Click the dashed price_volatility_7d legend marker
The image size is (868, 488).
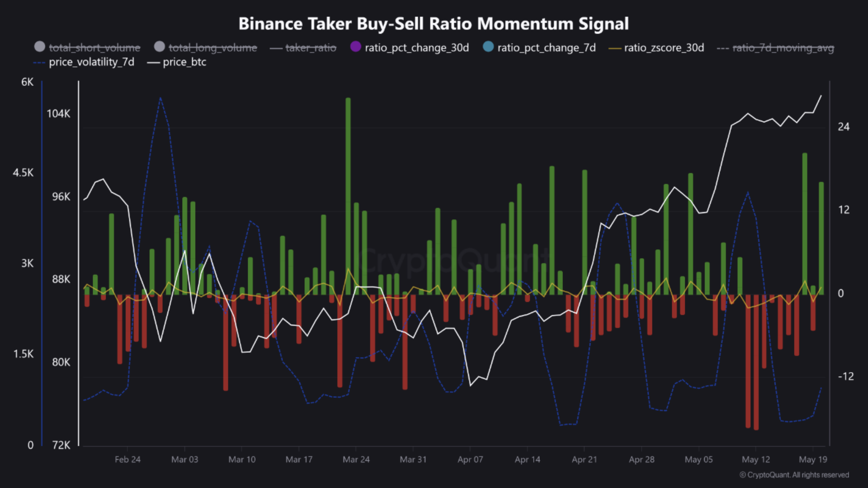tap(39, 63)
